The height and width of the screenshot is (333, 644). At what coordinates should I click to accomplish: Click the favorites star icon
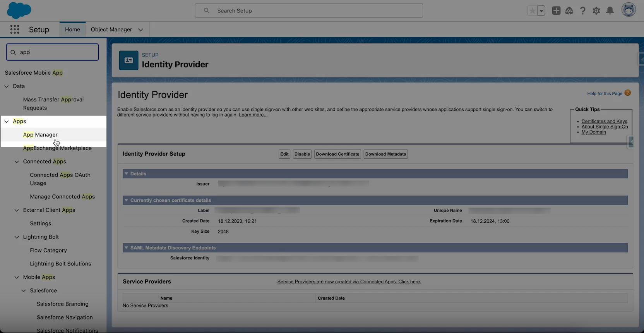533,11
